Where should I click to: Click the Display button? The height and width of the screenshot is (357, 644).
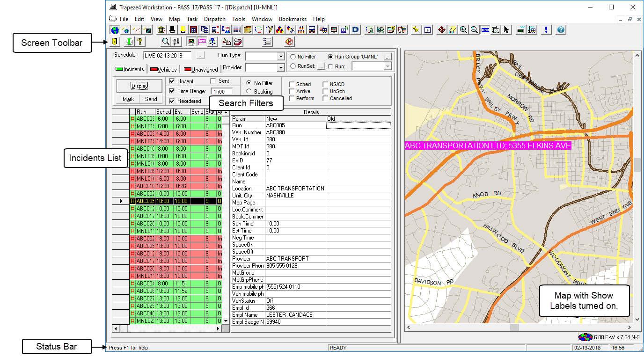139,86
